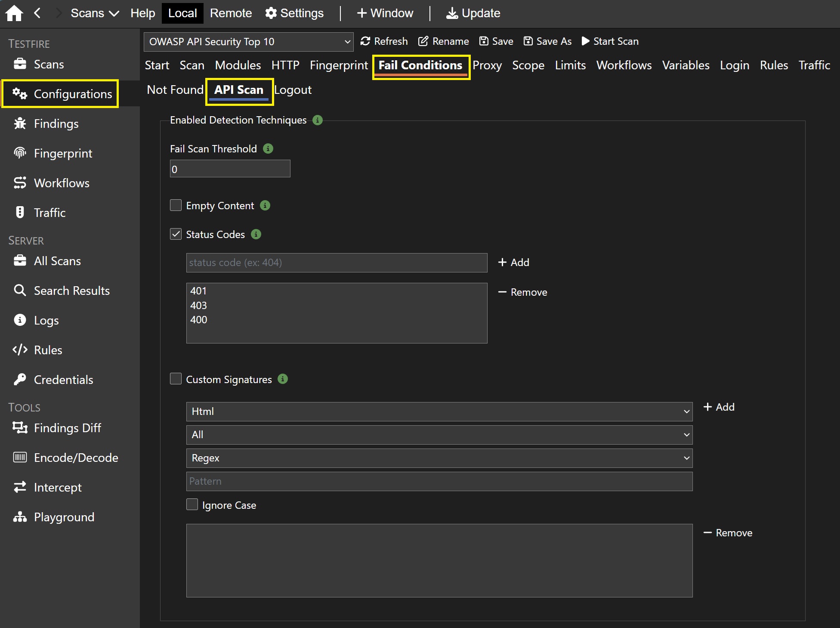Open the Logout sub-tab
Screen dimensions: 840x628
(293, 90)
